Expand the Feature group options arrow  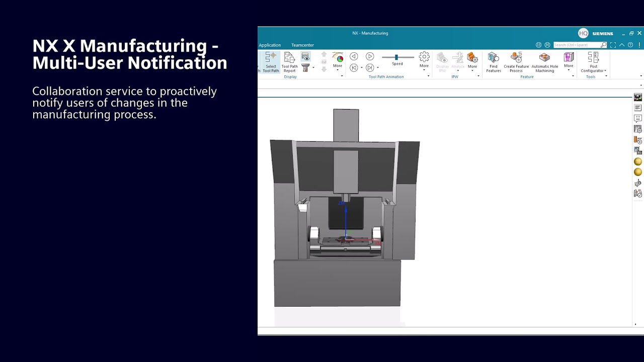(x=573, y=76)
